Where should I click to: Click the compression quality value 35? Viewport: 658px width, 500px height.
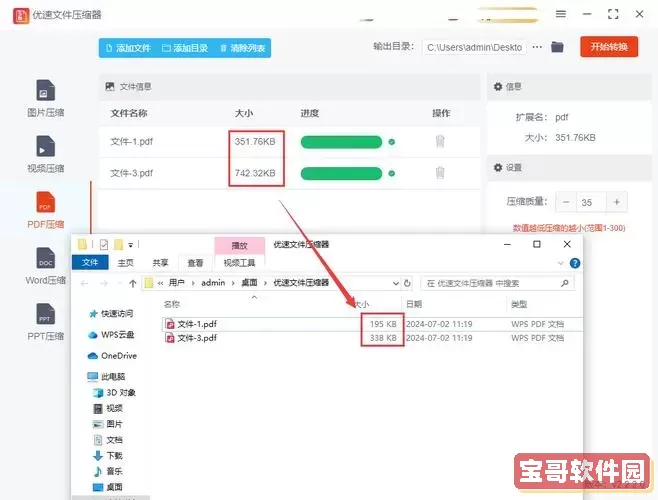point(591,202)
